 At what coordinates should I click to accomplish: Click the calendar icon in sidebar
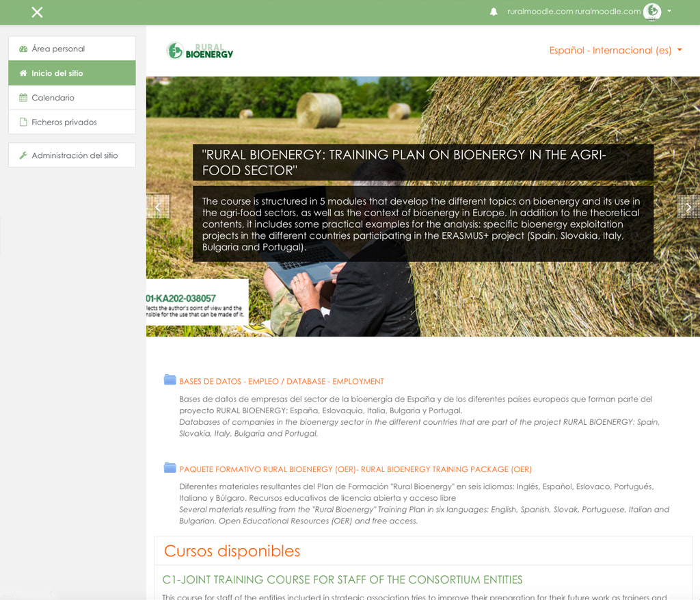tap(23, 97)
